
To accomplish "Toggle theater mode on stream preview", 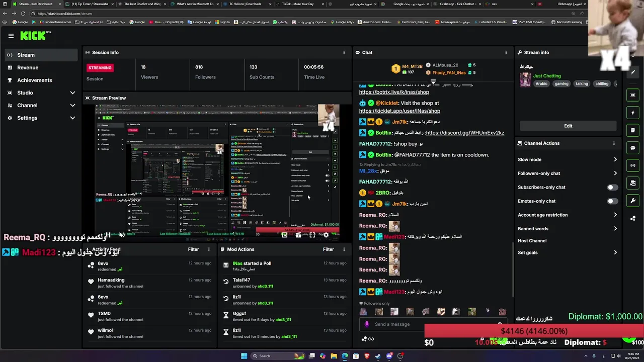I will click(x=298, y=235).
